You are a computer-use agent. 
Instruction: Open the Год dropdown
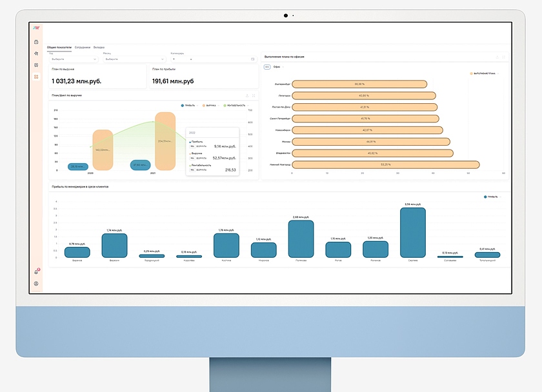click(73, 59)
